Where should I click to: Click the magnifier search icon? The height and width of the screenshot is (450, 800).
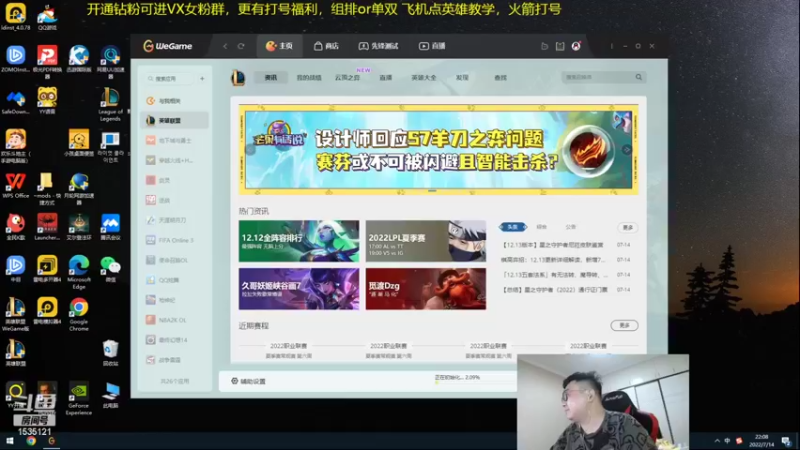639,77
